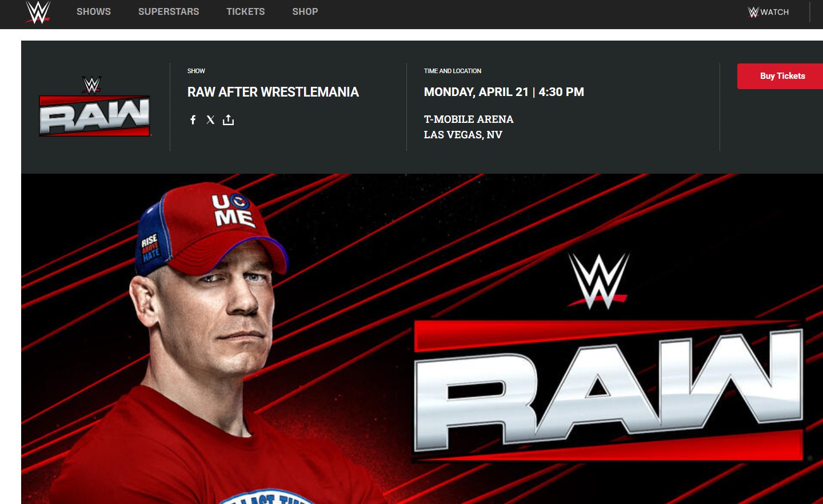The image size is (823, 504).
Task: Click the Raw After WrestleMania title
Action: tap(273, 92)
